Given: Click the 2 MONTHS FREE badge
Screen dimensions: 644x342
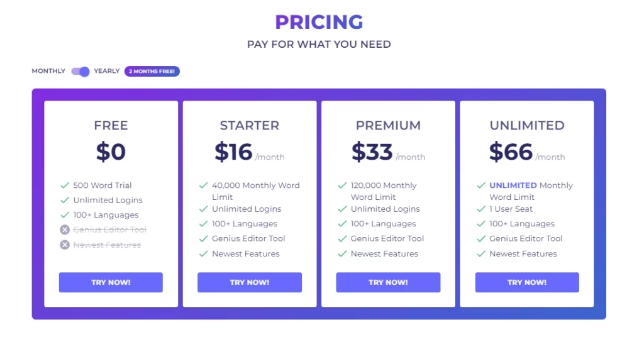Looking at the screenshot, I should [x=152, y=72].
